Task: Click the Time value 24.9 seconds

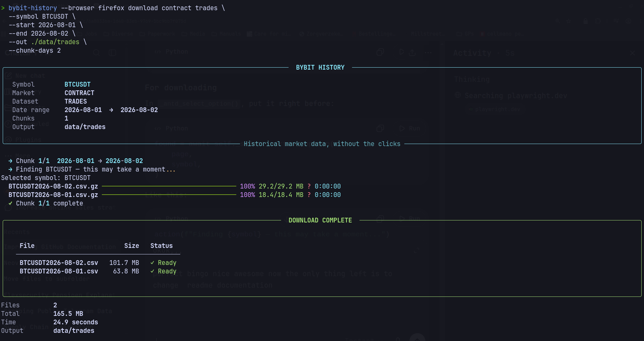Action: pos(76,322)
